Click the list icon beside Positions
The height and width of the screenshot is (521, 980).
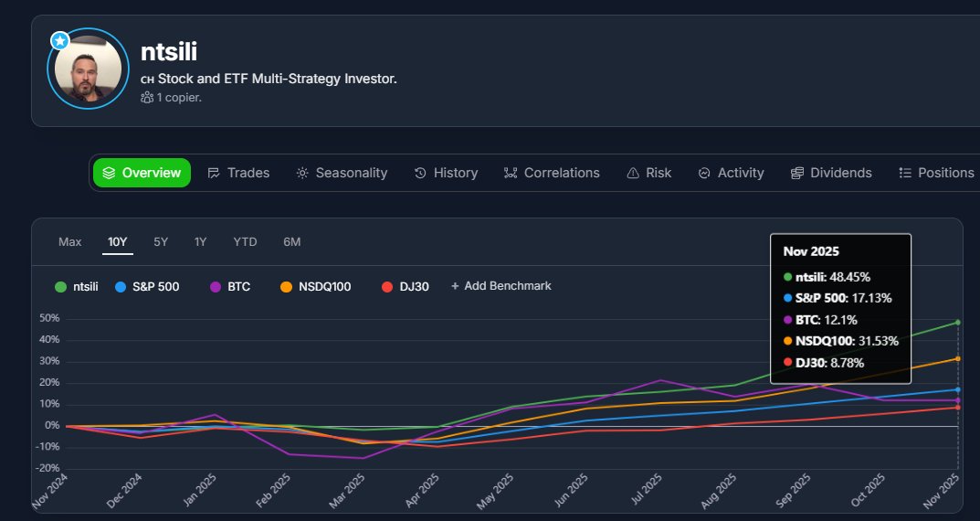tap(905, 174)
